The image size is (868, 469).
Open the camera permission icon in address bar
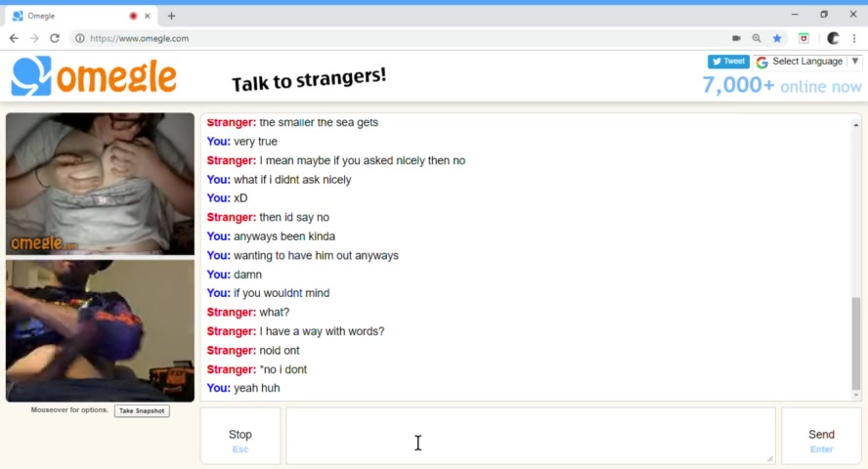pos(736,38)
